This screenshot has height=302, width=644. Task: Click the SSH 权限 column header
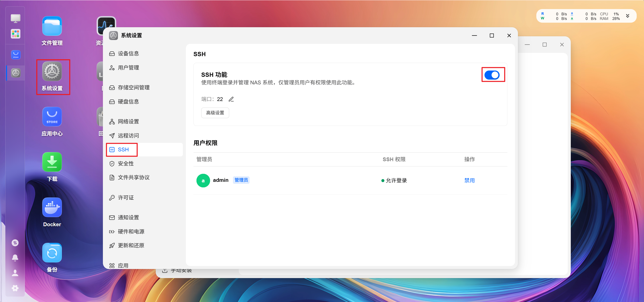click(x=394, y=159)
